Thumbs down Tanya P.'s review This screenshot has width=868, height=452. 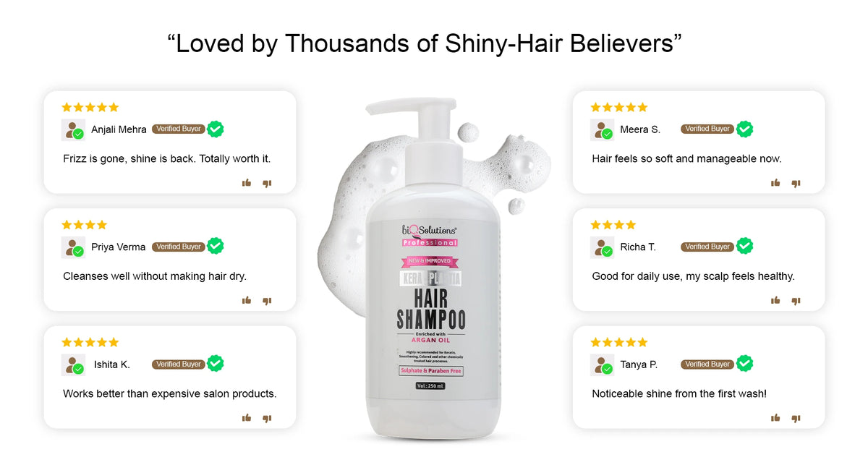click(x=796, y=418)
